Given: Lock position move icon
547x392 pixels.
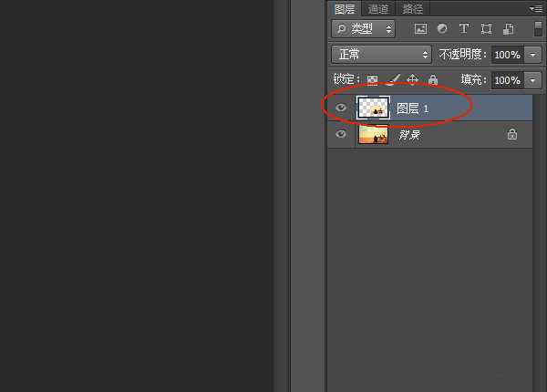Looking at the screenshot, I should click(413, 80).
